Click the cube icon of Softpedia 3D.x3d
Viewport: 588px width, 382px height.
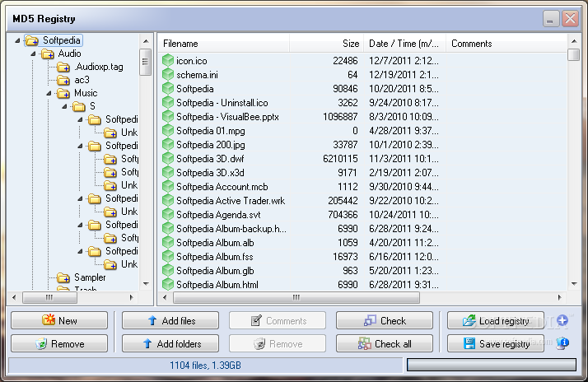(168, 172)
